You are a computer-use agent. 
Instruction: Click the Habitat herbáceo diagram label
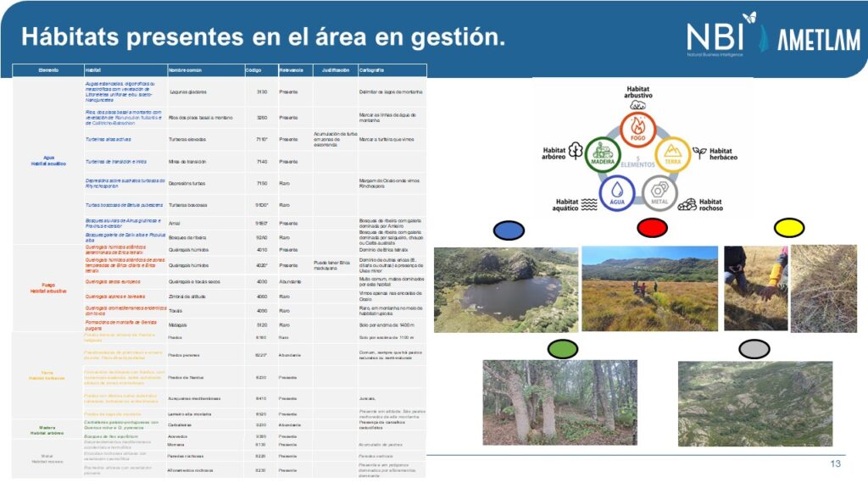(x=723, y=154)
